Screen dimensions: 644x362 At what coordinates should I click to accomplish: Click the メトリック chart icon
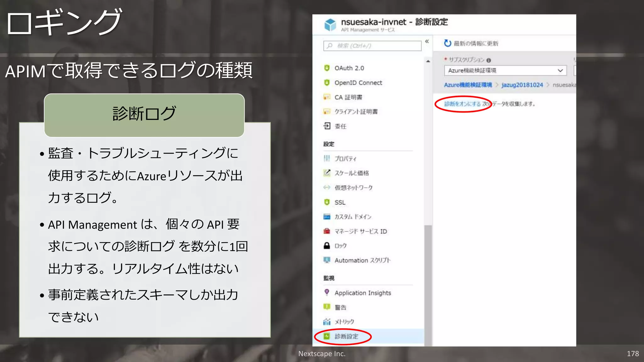(x=327, y=321)
